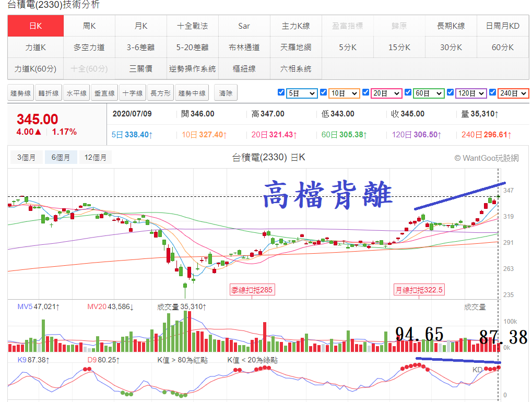
Task: Click the 2020/07/09 date label
Action: coord(132,114)
